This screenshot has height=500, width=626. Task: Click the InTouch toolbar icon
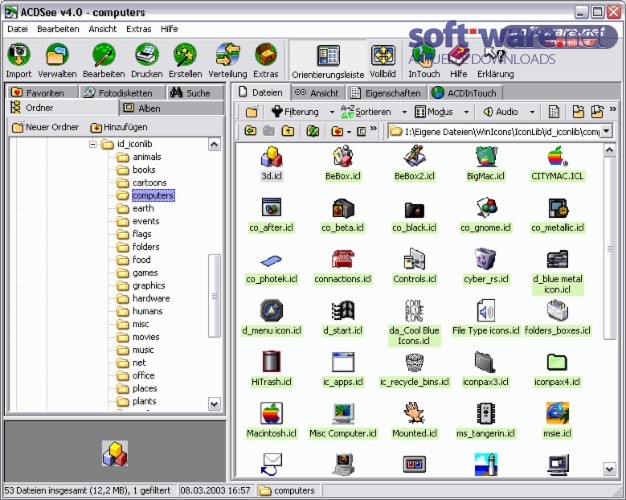coord(424,61)
